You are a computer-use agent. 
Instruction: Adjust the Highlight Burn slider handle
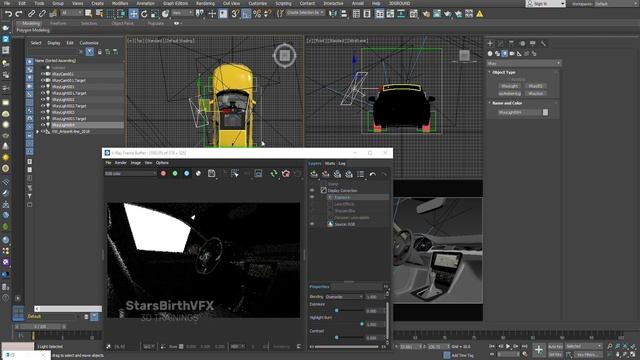click(362, 324)
